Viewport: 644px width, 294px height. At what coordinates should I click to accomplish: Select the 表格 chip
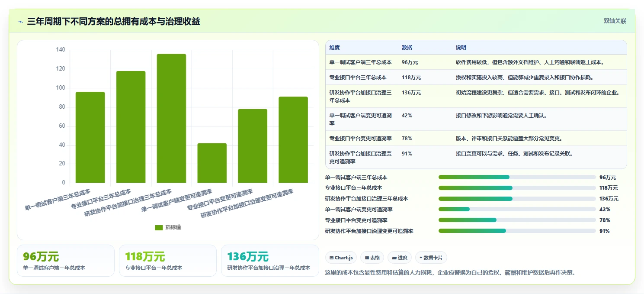[x=372, y=258]
